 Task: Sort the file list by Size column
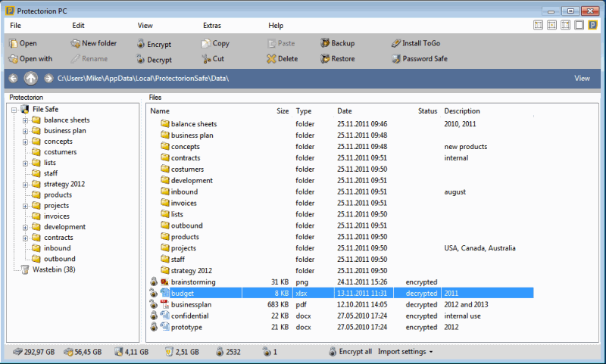tap(283, 111)
